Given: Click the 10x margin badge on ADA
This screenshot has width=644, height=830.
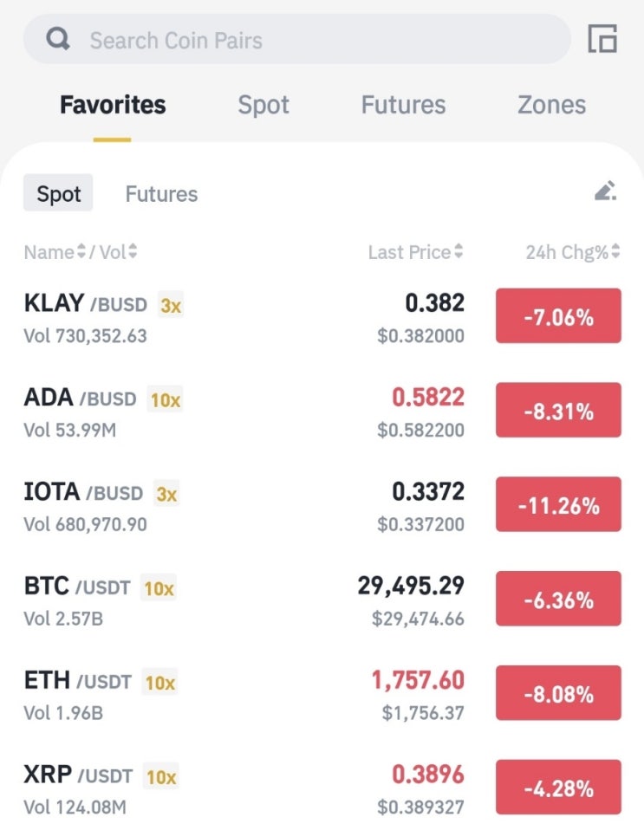Looking at the screenshot, I should click(166, 399).
